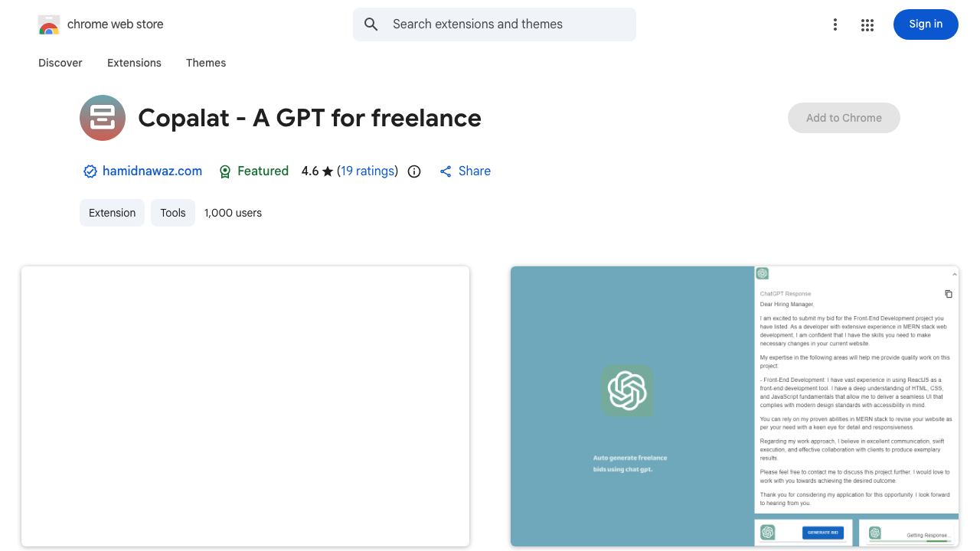This screenshot has width=980, height=551.
Task: Click the Chrome Web Store logo
Action: tap(49, 24)
